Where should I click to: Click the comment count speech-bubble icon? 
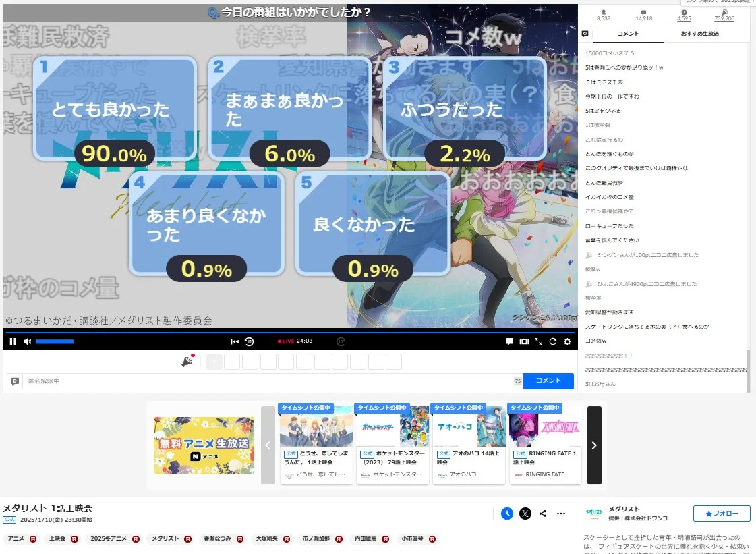pyautogui.click(x=643, y=12)
